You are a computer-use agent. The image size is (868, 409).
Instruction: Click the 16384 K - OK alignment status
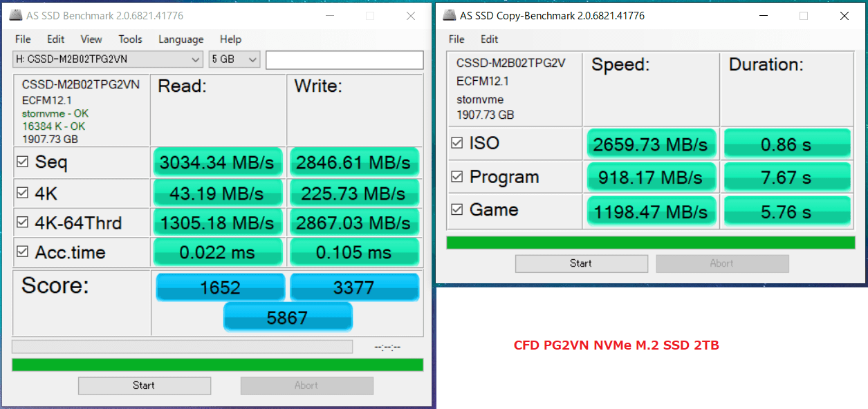coord(53,126)
